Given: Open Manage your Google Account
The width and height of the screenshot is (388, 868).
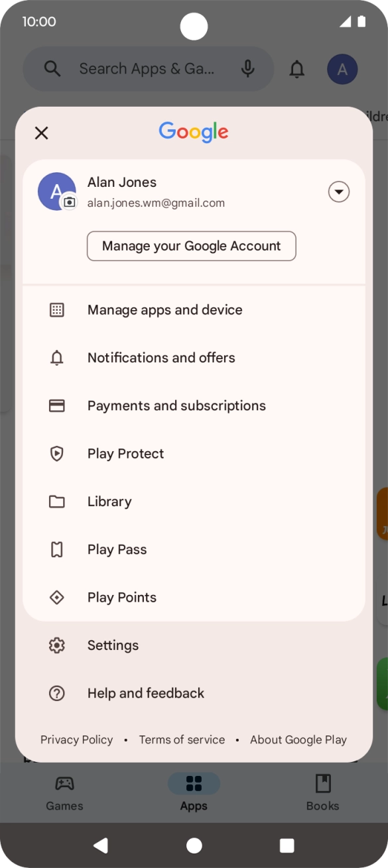Looking at the screenshot, I should click(x=192, y=246).
